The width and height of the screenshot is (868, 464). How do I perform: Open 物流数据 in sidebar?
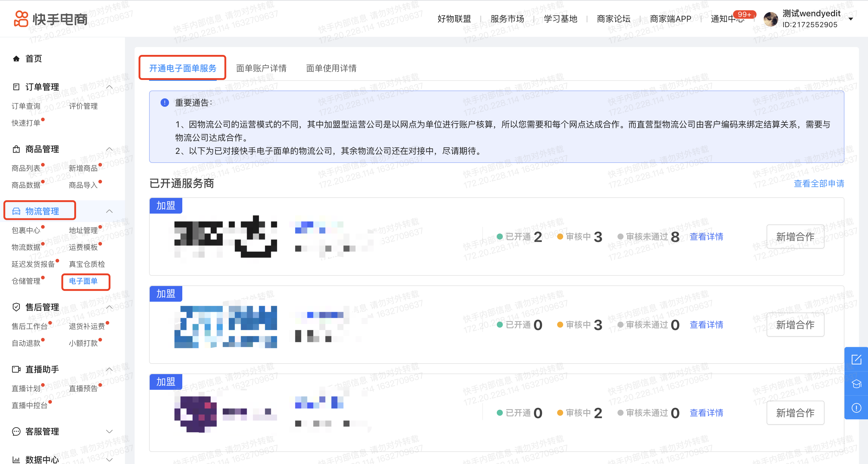26,247
